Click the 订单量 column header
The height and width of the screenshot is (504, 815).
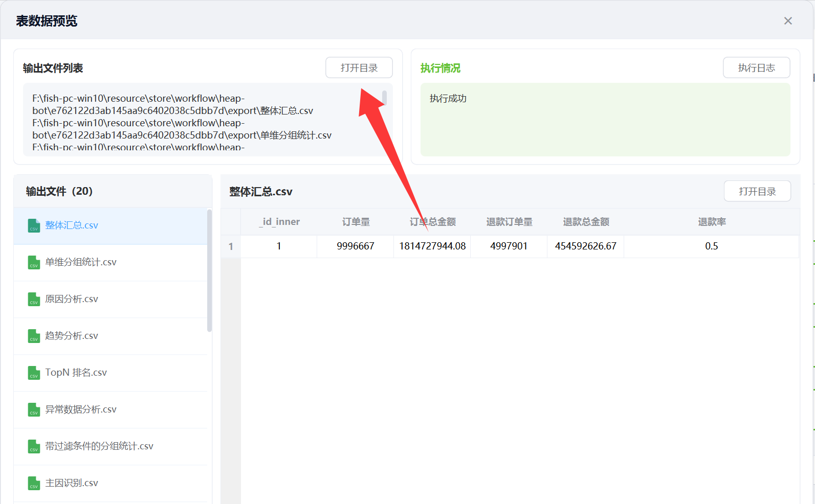point(356,222)
